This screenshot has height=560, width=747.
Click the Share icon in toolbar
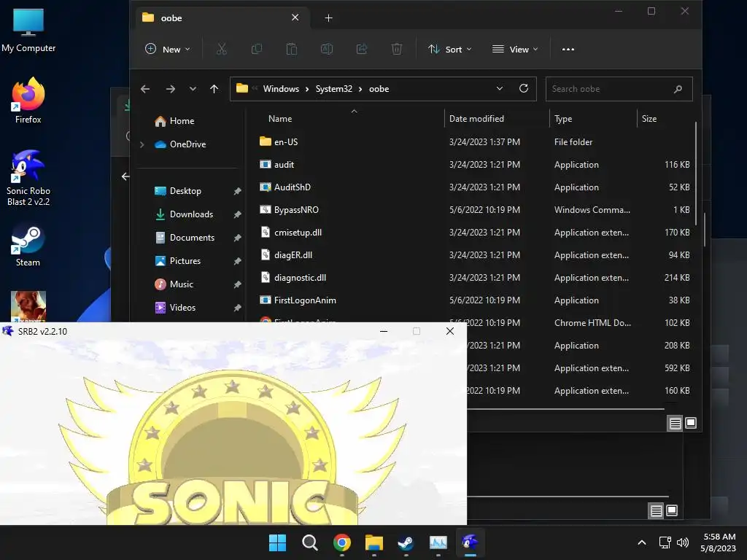tap(362, 49)
